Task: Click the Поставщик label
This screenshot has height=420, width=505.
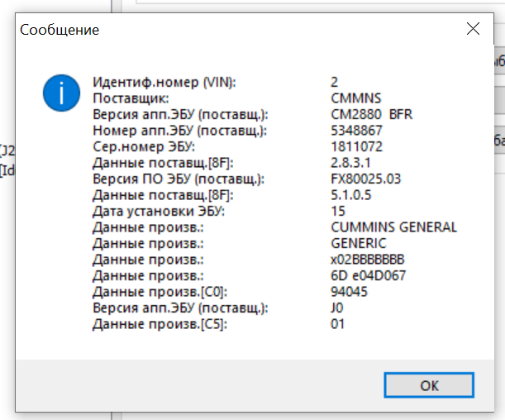Action: point(131,98)
